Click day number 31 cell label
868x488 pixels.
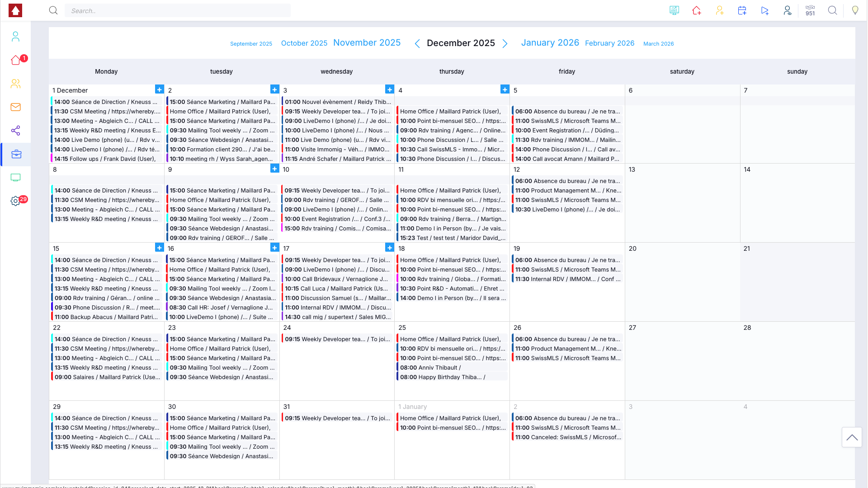[x=287, y=407]
